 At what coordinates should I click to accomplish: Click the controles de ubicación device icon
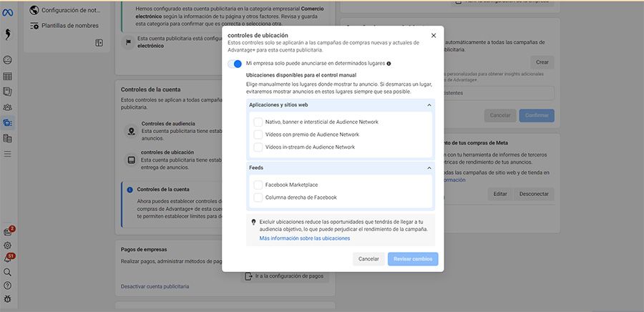(132, 160)
